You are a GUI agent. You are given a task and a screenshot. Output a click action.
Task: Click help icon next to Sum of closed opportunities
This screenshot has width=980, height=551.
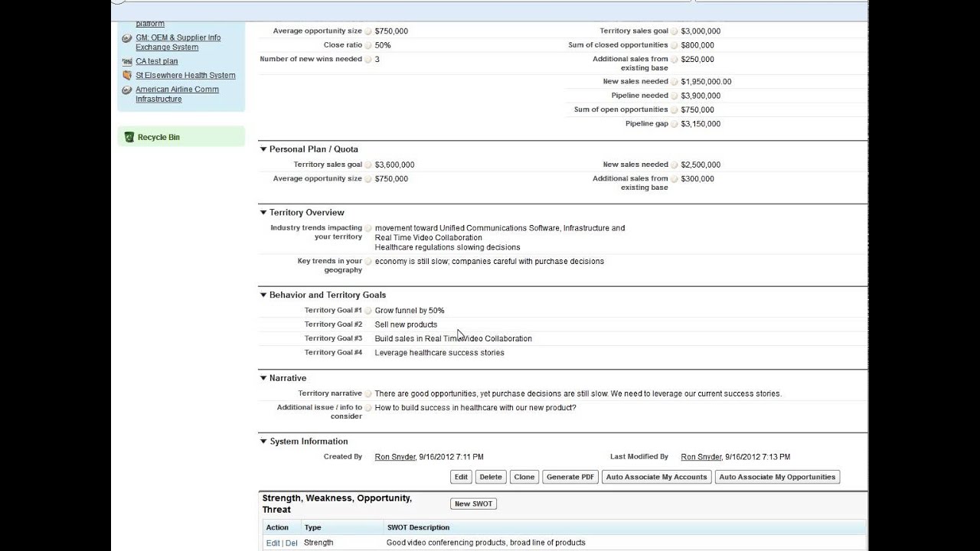675,45
